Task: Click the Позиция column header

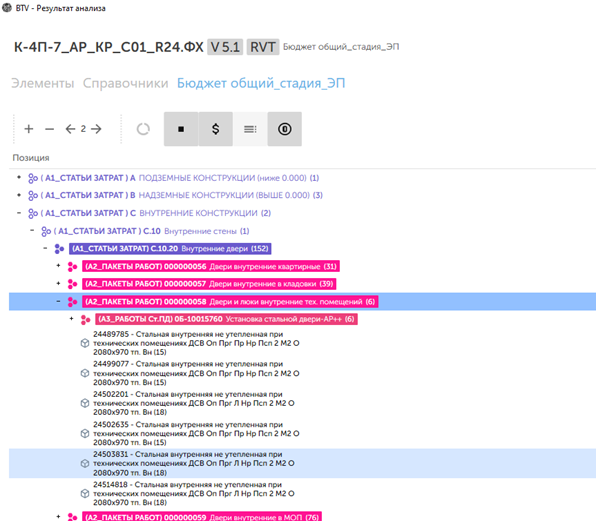Action: pyautogui.click(x=31, y=158)
